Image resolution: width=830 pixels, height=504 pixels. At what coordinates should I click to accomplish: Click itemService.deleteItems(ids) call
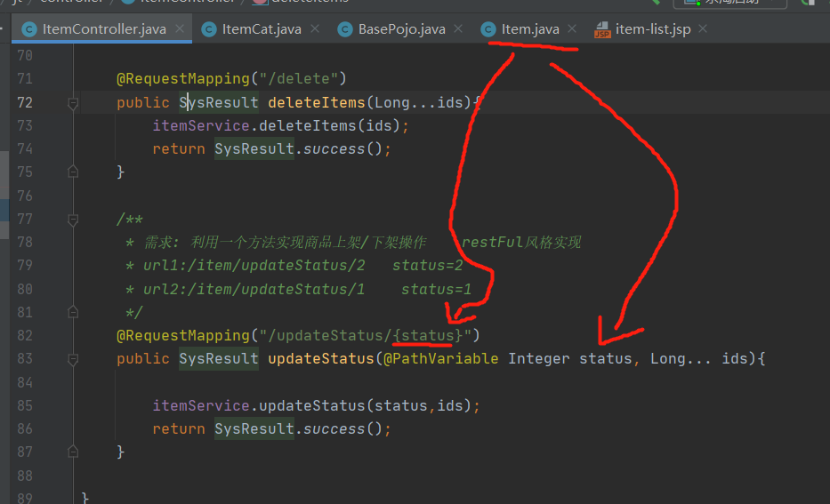[276, 126]
